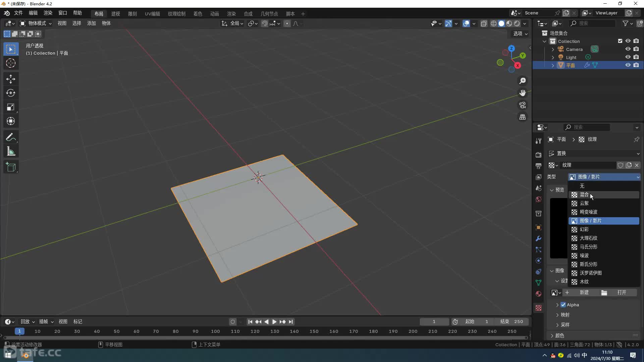Switch perspective/orthographic grid icon
Image resolution: width=644 pixels, height=362 pixels.
tap(523, 117)
